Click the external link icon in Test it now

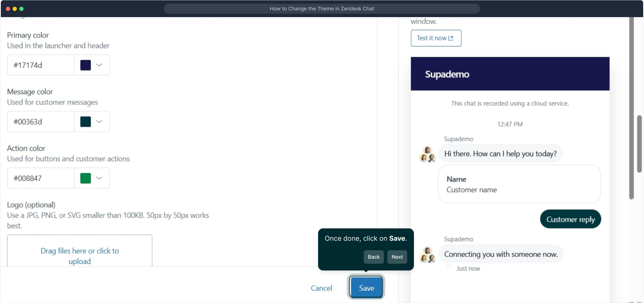tap(451, 38)
